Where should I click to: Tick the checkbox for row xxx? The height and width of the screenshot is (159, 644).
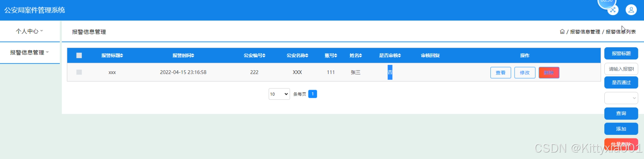[79, 72]
